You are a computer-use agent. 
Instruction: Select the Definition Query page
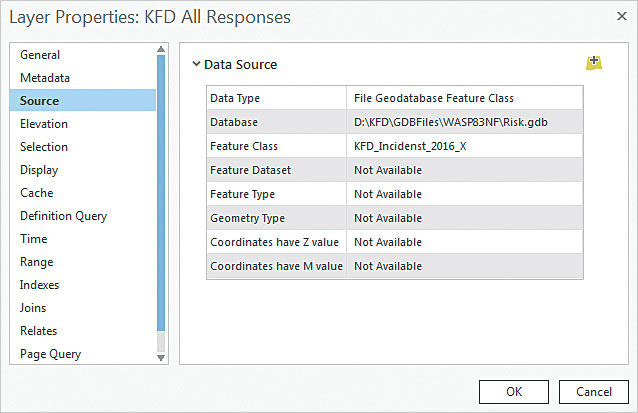63,216
